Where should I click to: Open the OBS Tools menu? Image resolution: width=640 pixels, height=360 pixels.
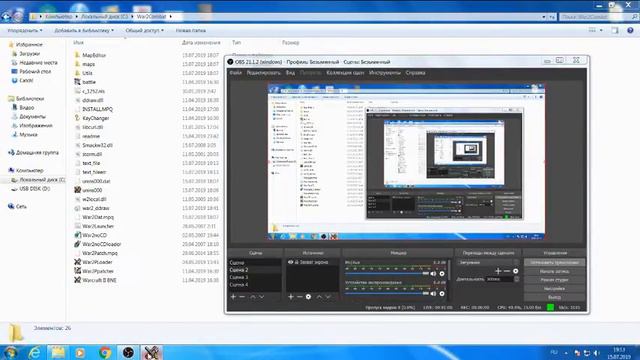pyautogui.click(x=384, y=73)
